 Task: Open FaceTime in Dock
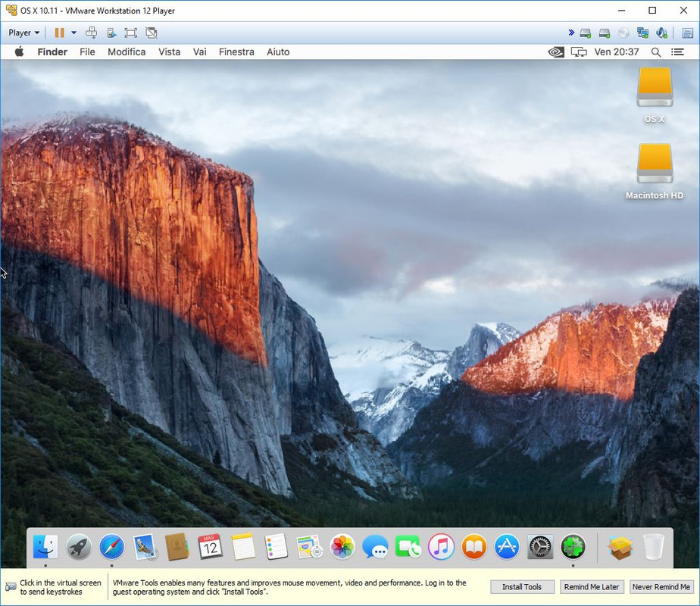[x=408, y=546]
